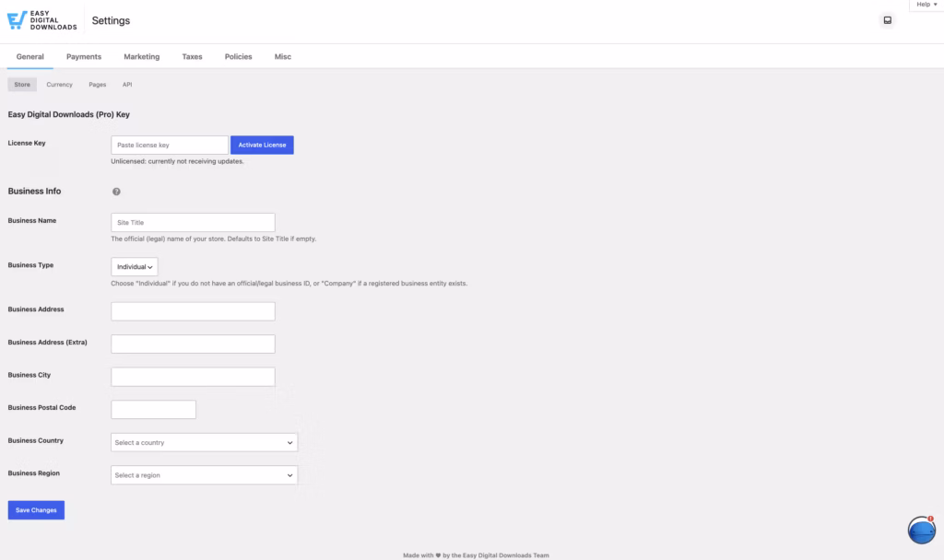Viewport: 944px width, 560px height.
Task: Click the Activate License button
Action: 262,145
